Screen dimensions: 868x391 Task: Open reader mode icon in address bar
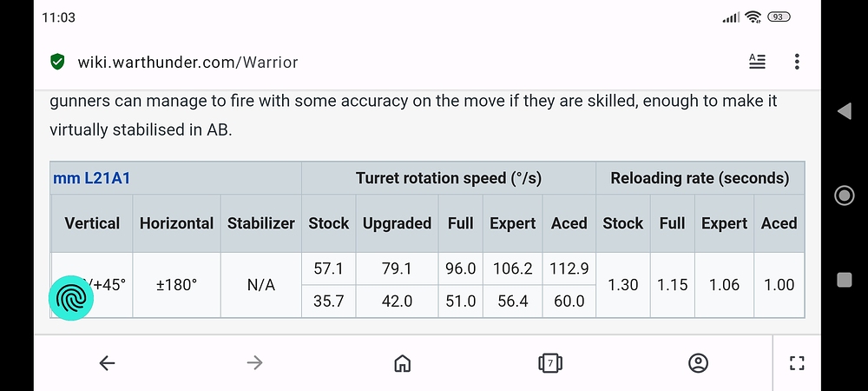(757, 62)
